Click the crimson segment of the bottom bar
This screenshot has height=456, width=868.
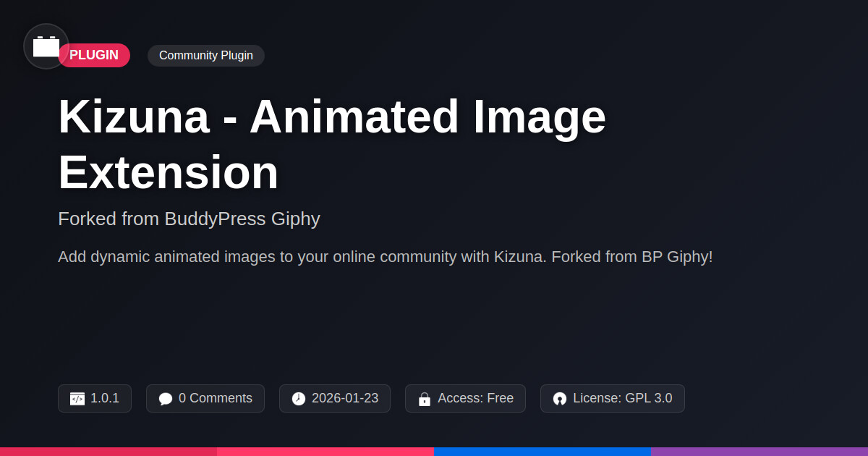click(109, 451)
